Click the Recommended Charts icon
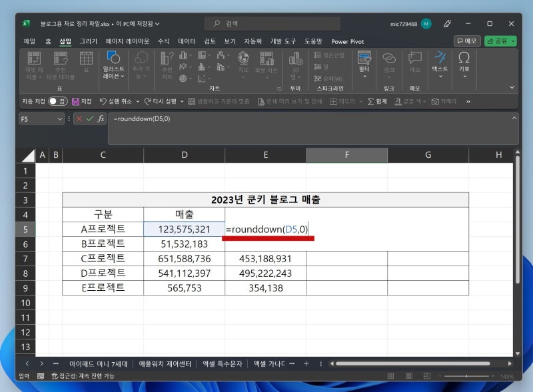 (167, 65)
